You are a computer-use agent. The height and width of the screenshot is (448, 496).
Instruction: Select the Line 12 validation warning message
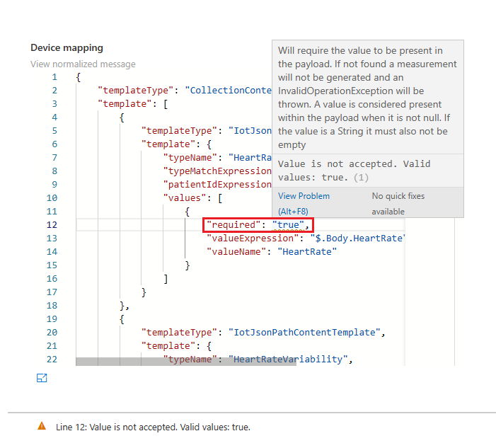153,427
